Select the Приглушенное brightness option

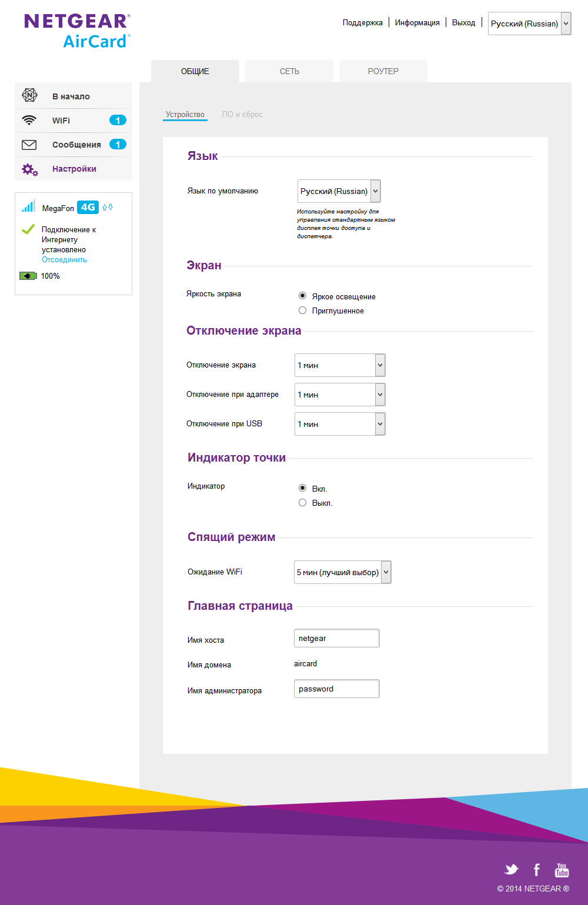[x=303, y=310]
